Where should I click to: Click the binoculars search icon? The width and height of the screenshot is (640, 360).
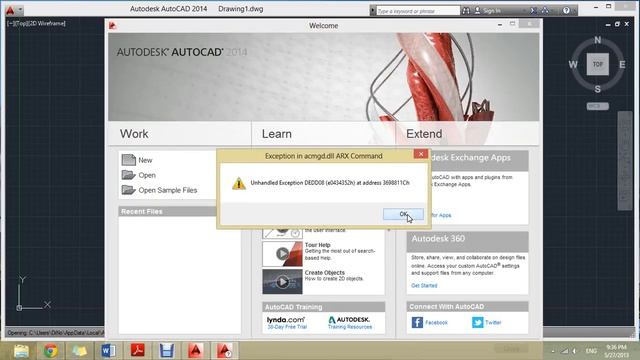click(466, 11)
